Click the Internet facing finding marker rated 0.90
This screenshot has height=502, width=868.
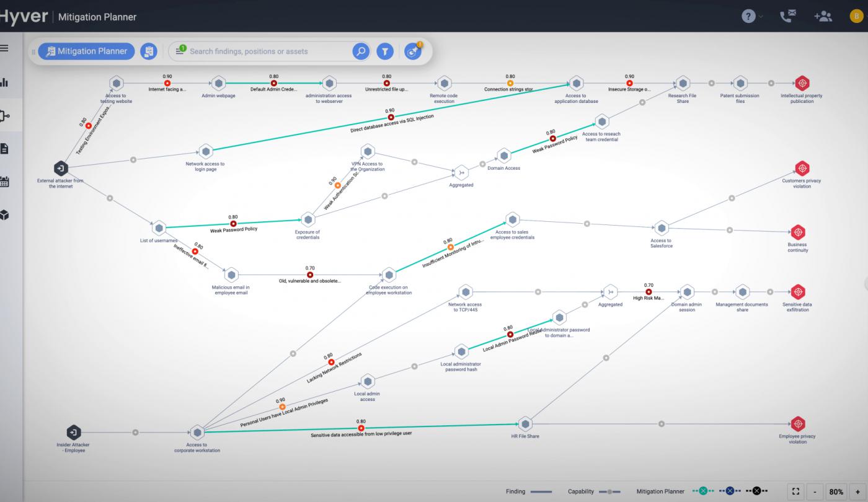click(x=167, y=83)
